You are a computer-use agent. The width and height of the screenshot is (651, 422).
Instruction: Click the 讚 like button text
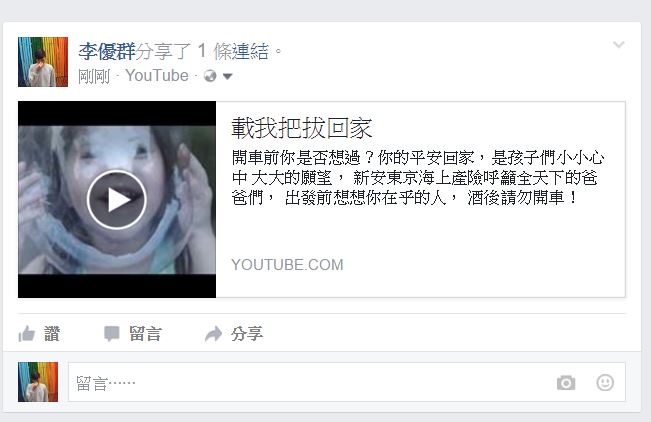point(52,334)
